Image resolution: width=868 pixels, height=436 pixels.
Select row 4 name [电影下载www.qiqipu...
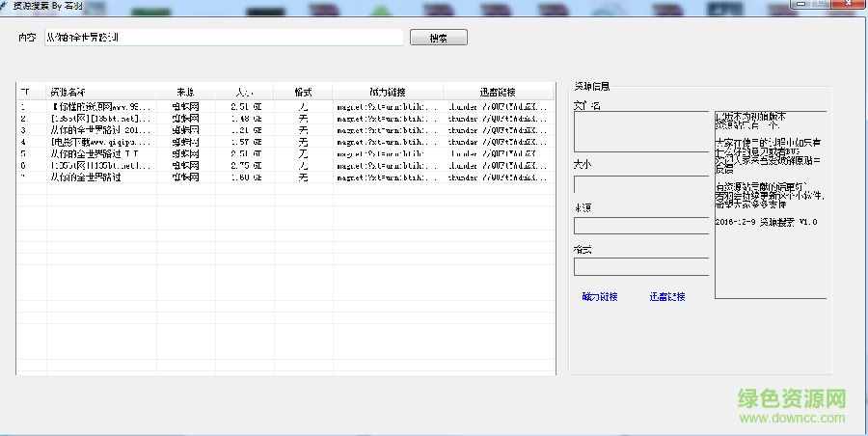tap(100, 142)
